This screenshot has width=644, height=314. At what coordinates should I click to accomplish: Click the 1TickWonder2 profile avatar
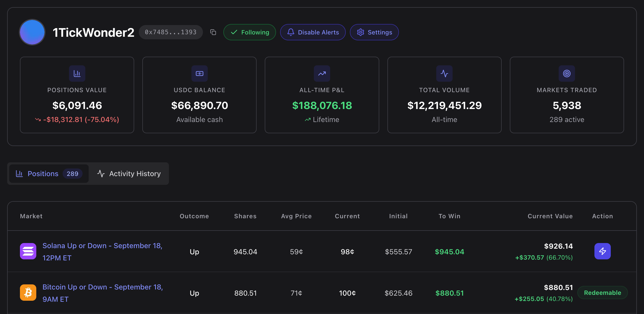32,32
